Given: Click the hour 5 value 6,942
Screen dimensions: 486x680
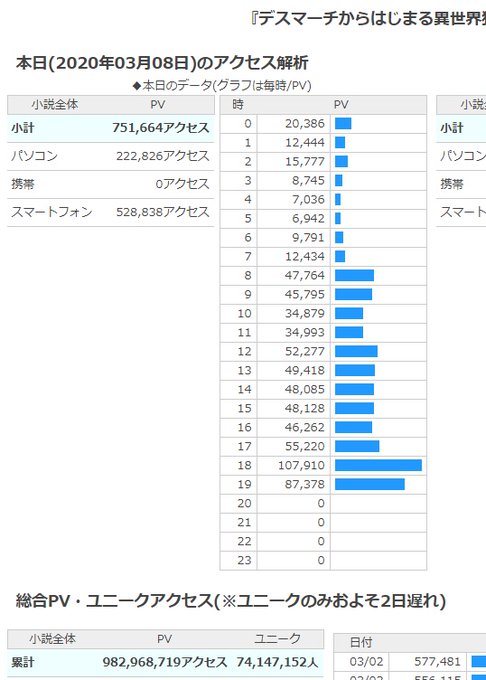Looking at the screenshot, I should coord(308,218).
